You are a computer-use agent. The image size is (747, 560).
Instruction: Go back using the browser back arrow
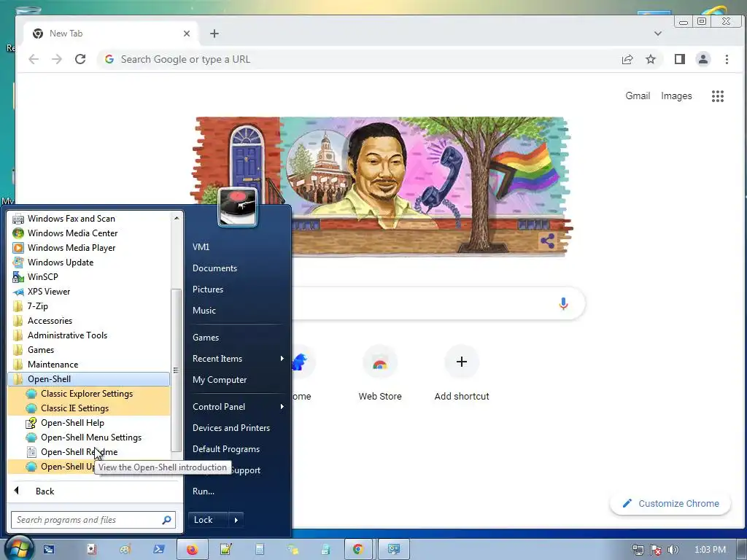coord(34,59)
